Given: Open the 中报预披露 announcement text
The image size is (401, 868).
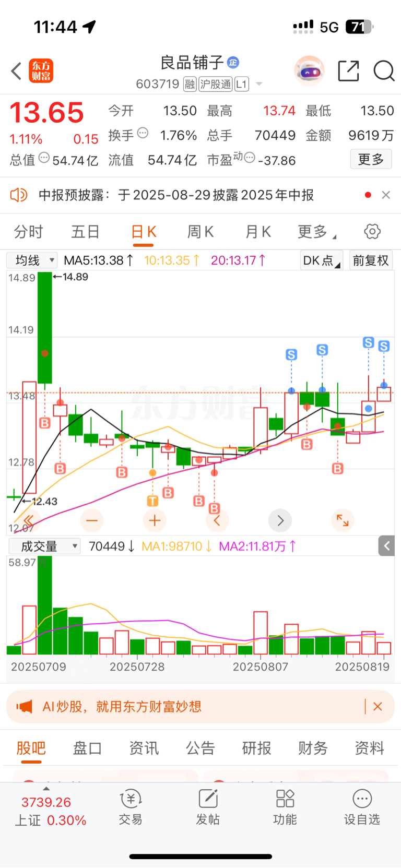Looking at the screenshot, I should tap(176, 195).
